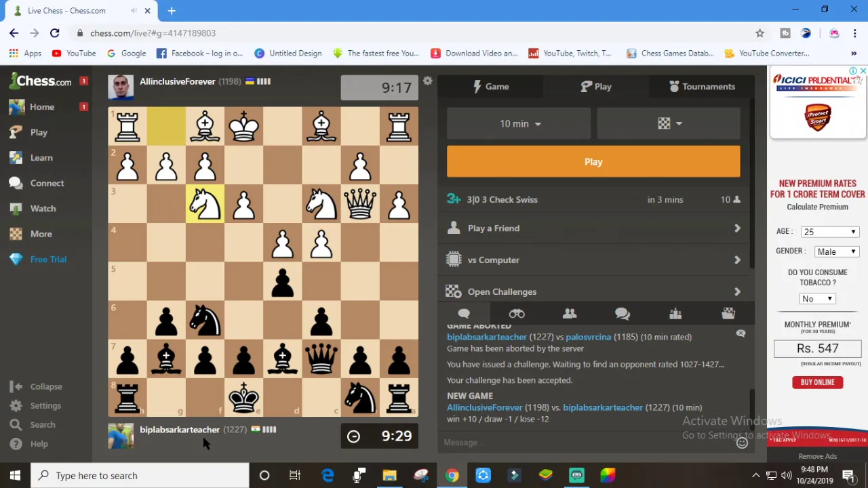Join the 3|0 3 Check Swiss tournament
Image resolution: width=868 pixels, height=488 pixels.
click(593, 199)
